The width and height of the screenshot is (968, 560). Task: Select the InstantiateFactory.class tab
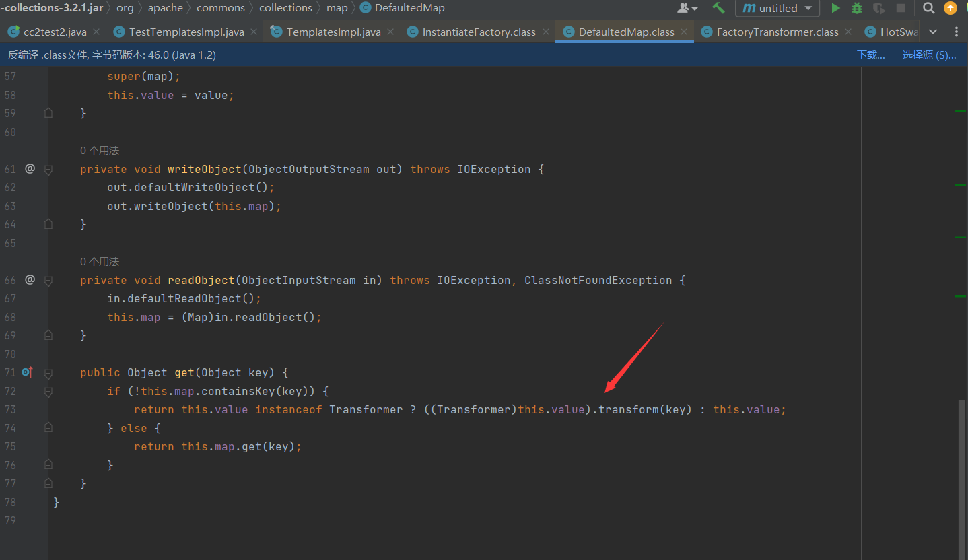click(x=479, y=32)
